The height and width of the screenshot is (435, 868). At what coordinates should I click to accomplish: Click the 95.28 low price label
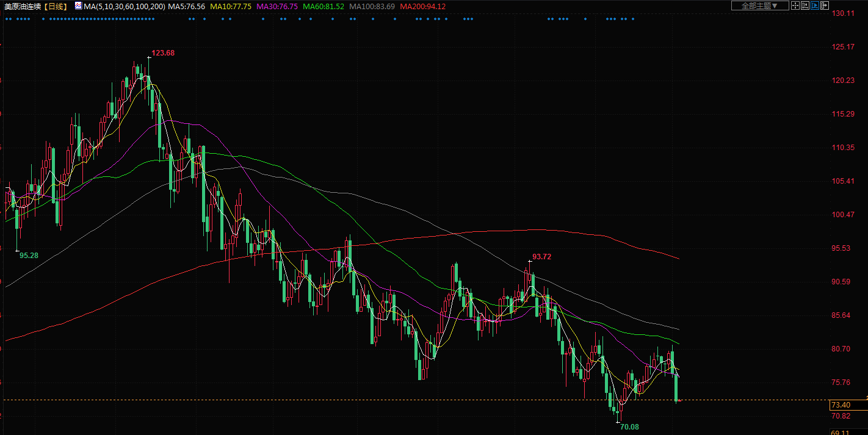[x=29, y=255]
